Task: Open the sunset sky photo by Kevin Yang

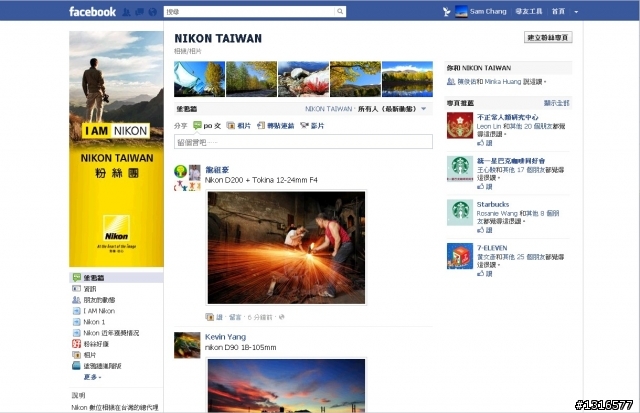Action: 286,386
